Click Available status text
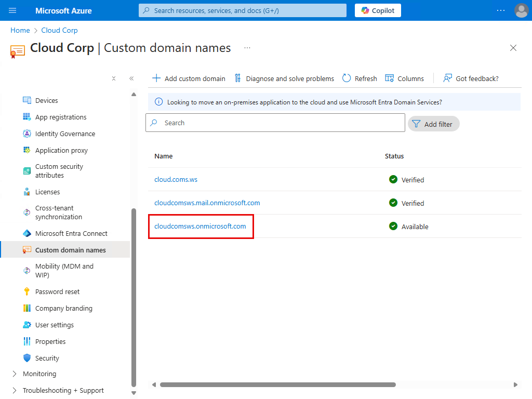Screen dimensions: 532x399 point(415,227)
